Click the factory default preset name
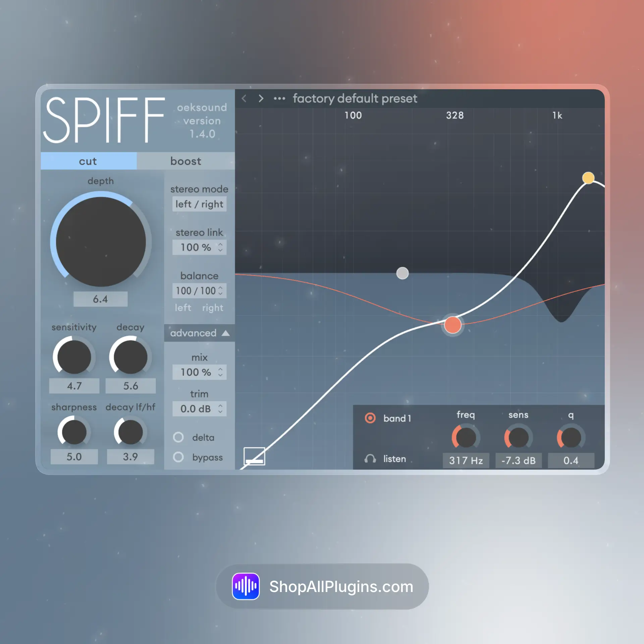This screenshot has height=644, width=644. (x=355, y=98)
